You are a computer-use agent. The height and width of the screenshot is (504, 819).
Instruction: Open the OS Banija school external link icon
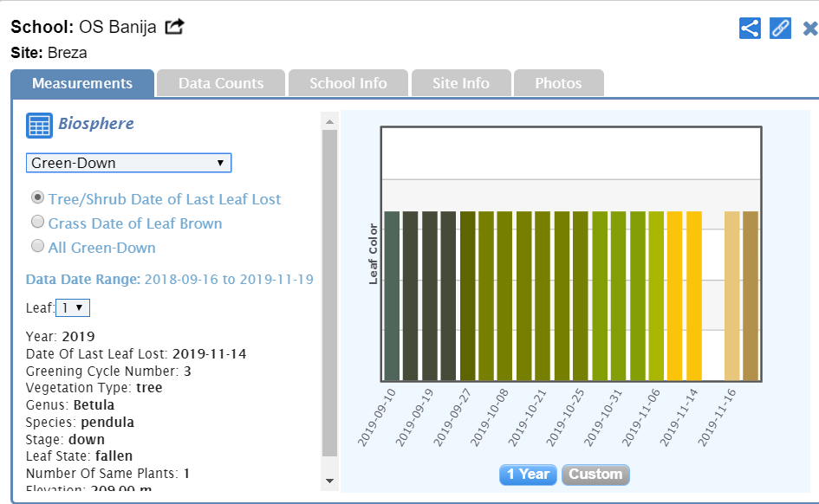(x=175, y=27)
